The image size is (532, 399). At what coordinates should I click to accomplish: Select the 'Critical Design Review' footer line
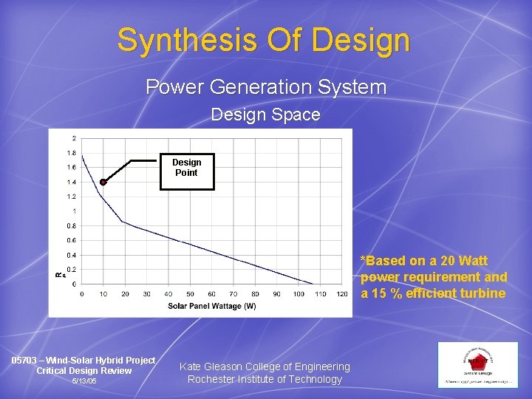(83, 370)
